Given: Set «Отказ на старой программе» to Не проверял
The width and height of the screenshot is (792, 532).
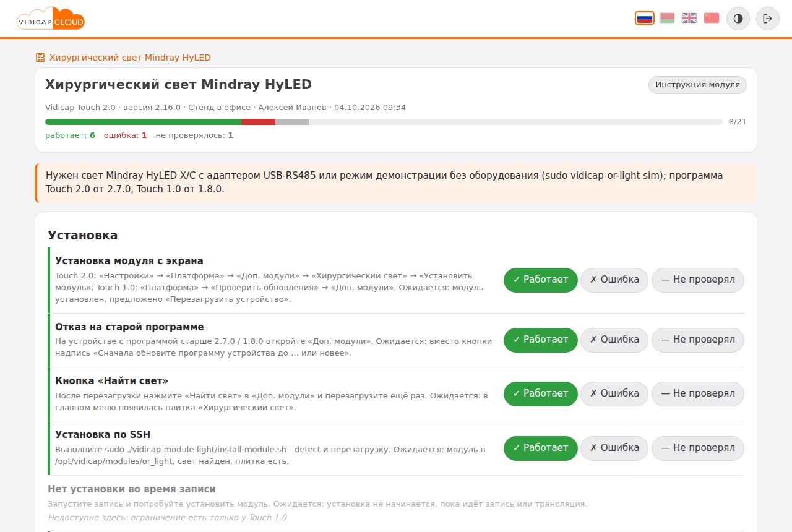Looking at the screenshot, I should [x=698, y=340].
